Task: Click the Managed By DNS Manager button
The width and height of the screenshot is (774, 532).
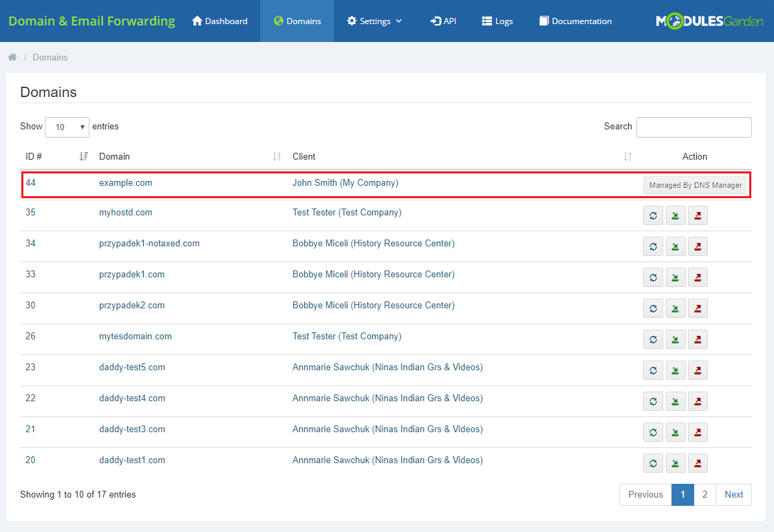Action: click(695, 185)
